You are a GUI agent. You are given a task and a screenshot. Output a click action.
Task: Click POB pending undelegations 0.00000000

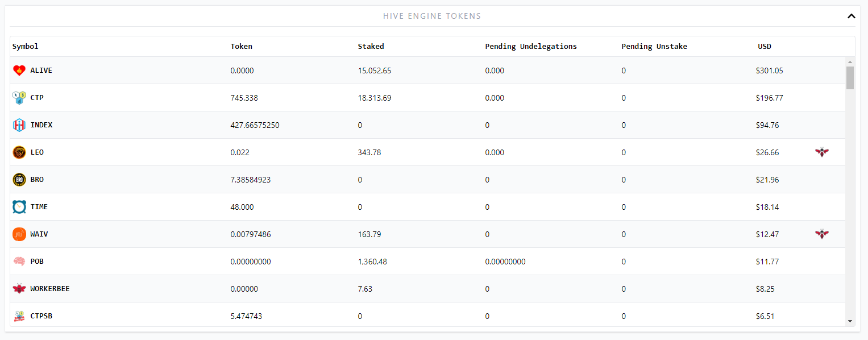[x=505, y=262]
